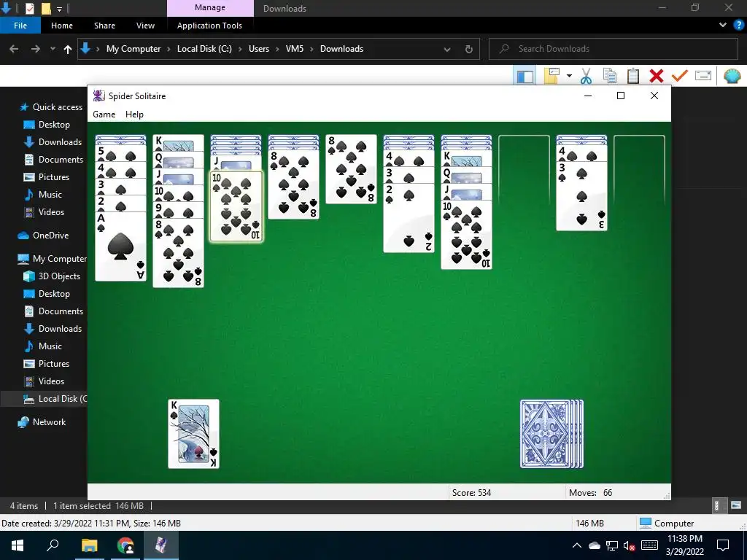Click the blue seashell icon in toolbar

click(732, 76)
